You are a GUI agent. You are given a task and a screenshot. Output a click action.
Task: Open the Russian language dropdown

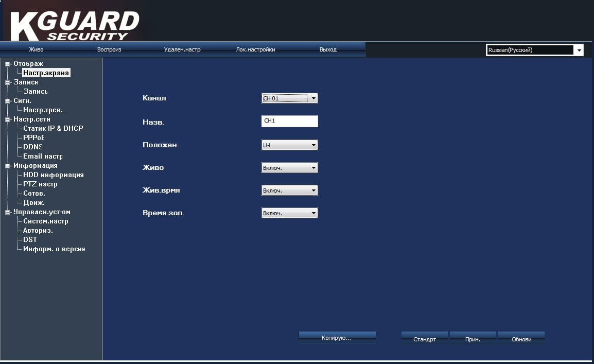click(534, 50)
